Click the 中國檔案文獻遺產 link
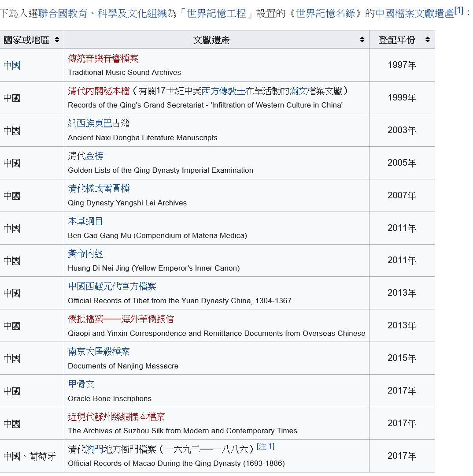The image size is (473, 476). (x=414, y=13)
